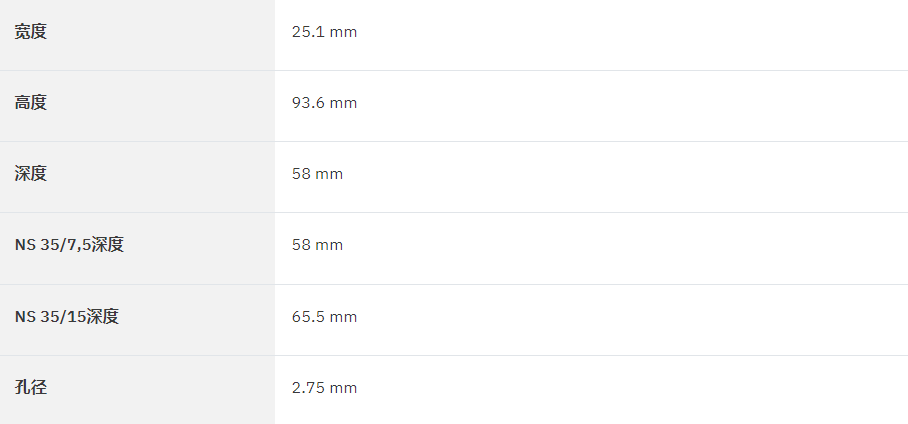Click the "mm" unit after 2.75
This screenshot has width=908, height=424.
click(x=343, y=388)
